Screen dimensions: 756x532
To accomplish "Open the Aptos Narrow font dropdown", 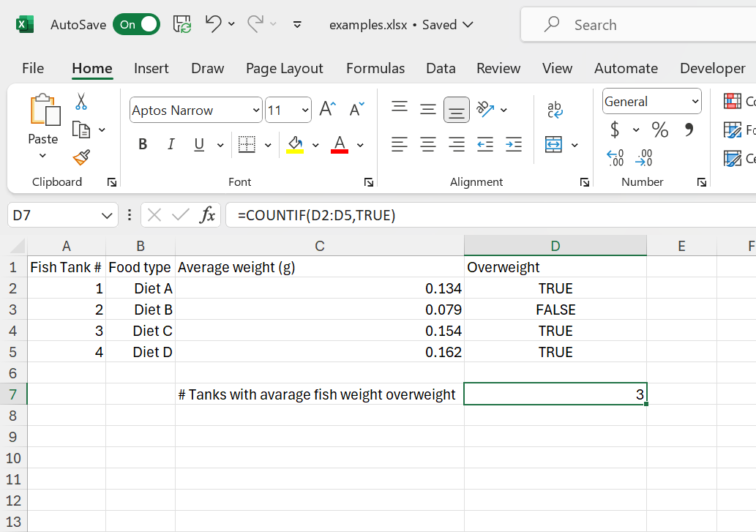I will coord(256,110).
